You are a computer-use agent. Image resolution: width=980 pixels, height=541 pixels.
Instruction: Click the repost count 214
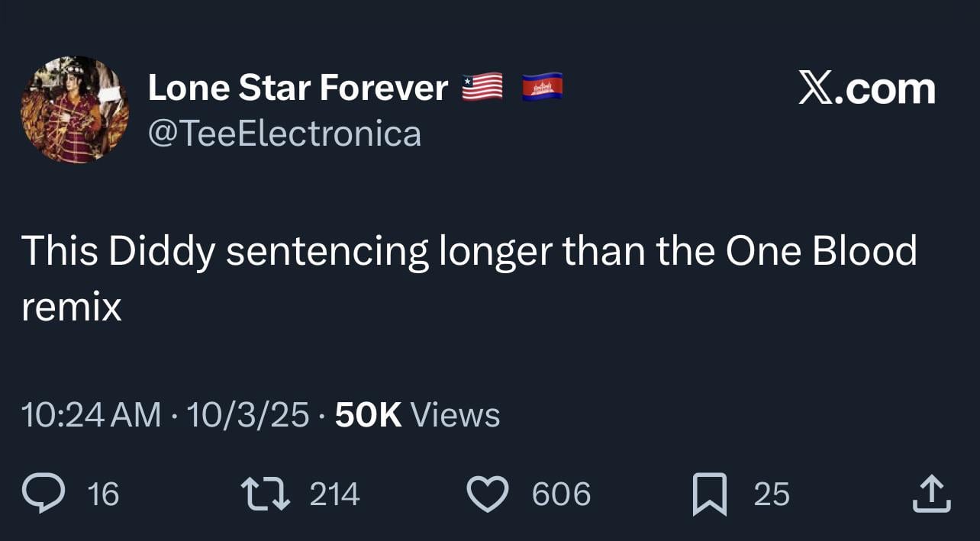(334, 494)
